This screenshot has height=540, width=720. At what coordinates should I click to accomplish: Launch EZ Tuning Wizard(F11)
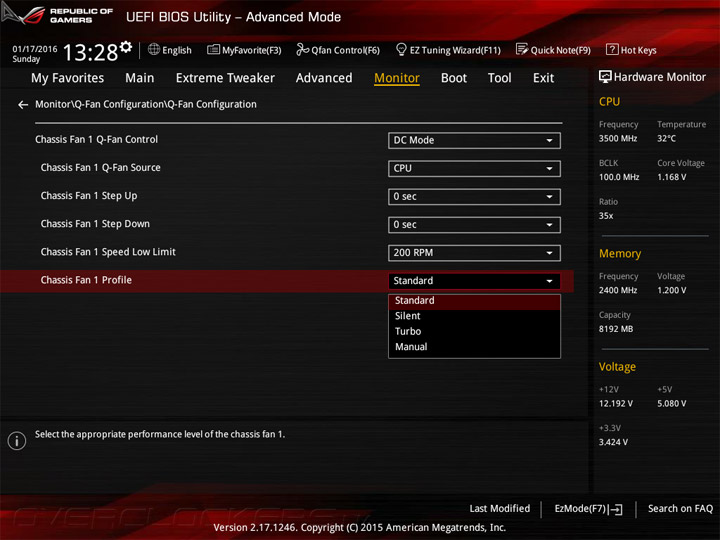448,50
